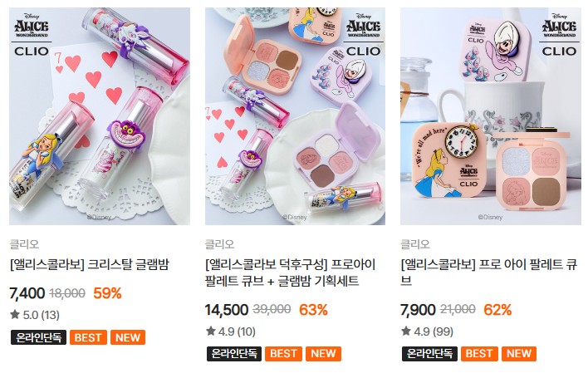Image resolution: width=588 pixels, height=383 pixels.
Task: Click the 크리스탈 글램밤 product title
Action: point(89,264)
